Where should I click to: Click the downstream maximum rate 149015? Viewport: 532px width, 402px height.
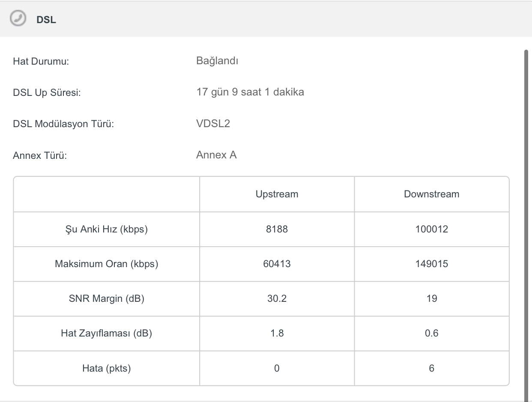(431, 264)
